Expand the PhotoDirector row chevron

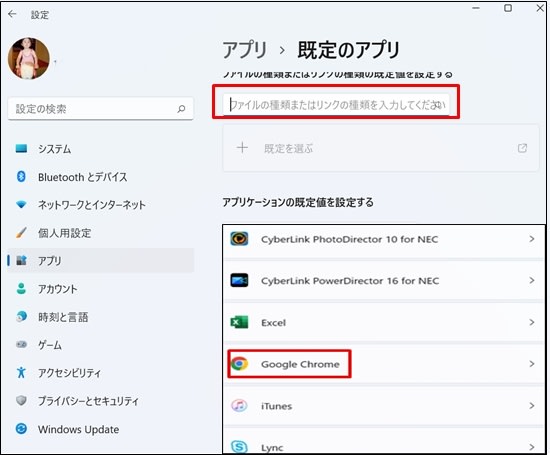click(x=532, y=239)
